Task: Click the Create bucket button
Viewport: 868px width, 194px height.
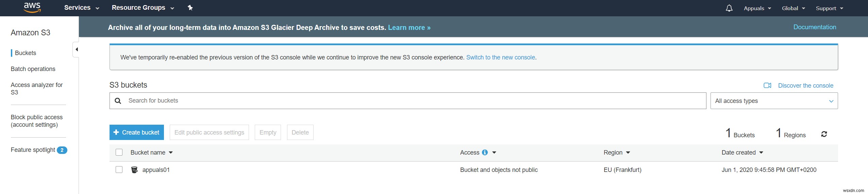Action: tap(137, 133)
